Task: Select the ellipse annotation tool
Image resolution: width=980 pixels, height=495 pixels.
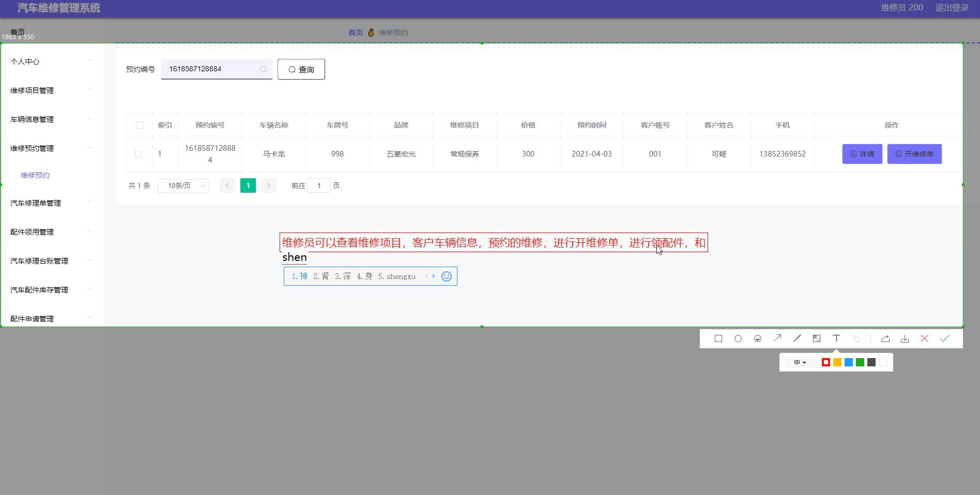Action: click(738, 338)
